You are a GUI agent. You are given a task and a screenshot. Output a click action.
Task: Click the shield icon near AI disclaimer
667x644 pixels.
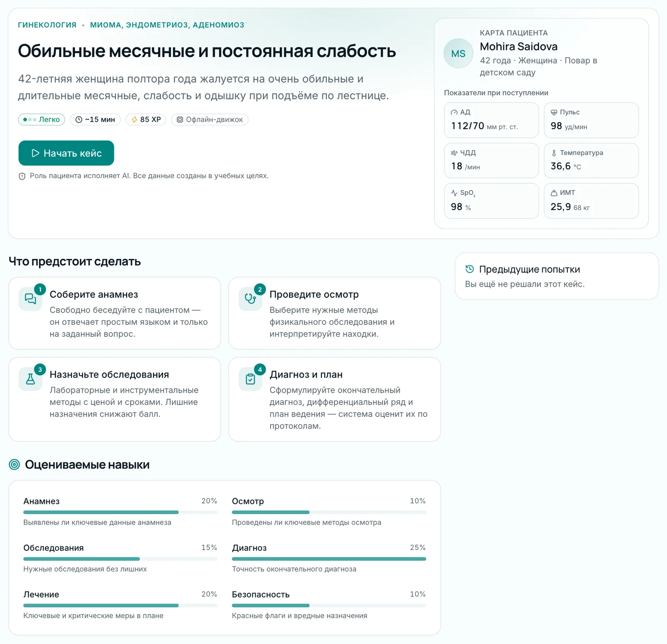pos(22,176)
